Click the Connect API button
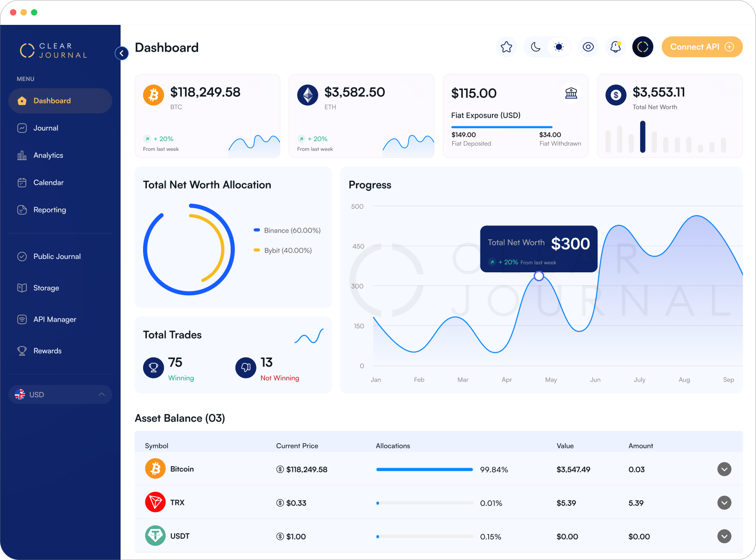This screenshot has width=756, height=560. pos(701,47)
